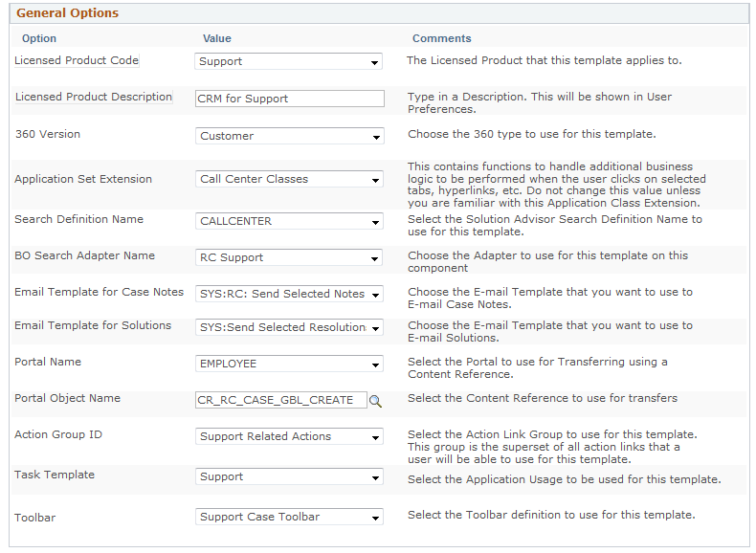Click the Value column header

[x=217, y=38]
